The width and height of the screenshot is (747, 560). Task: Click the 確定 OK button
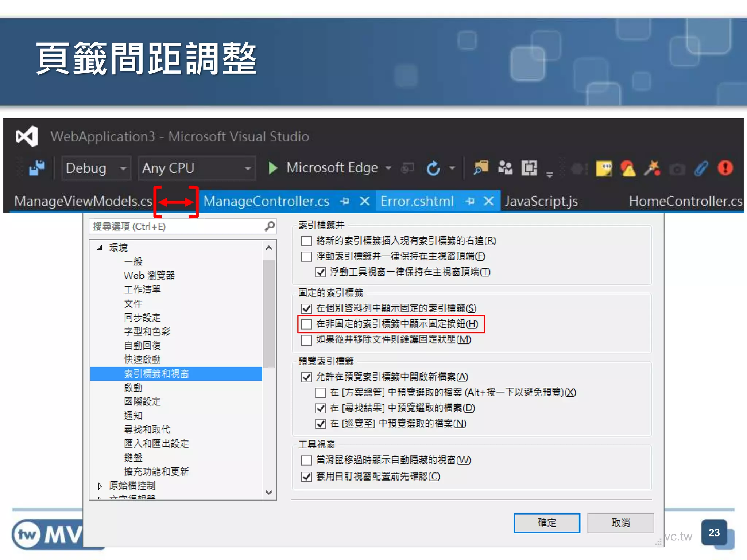pos(547,523)
